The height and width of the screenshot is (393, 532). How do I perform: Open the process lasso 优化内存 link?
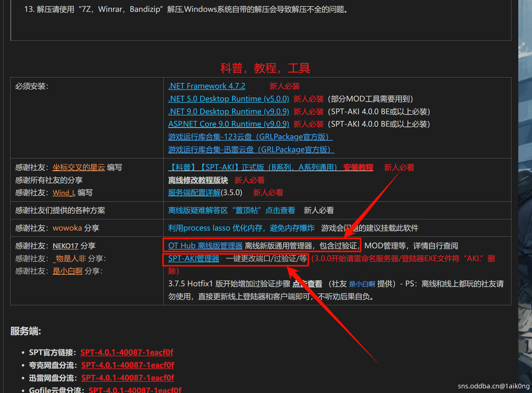click(241, 228)
